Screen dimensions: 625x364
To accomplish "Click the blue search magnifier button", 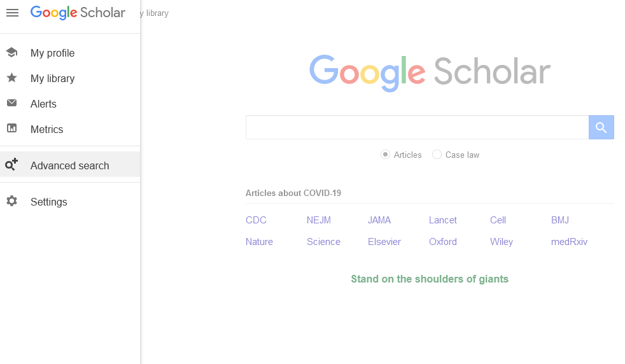I will pos(601,127).
